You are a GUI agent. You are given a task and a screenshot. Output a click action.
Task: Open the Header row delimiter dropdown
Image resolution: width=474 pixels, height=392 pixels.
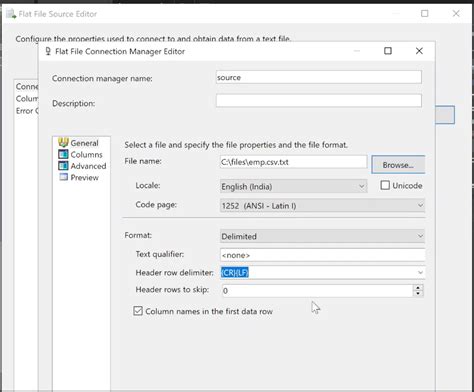click(420, 272)
